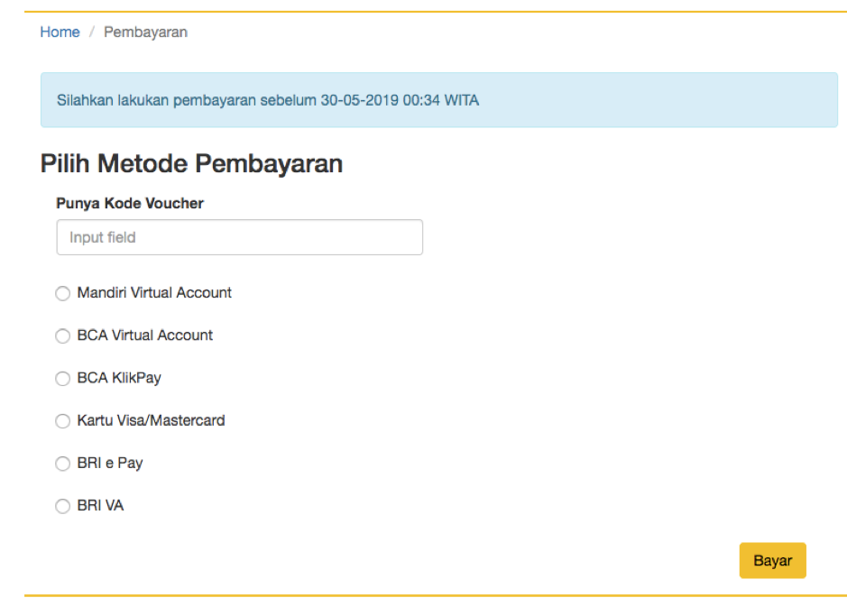Image resolution: width=847 pixels, height=616 pixels.
Task: Click the Home breadcrumb link
Action: tap(60, 32)
